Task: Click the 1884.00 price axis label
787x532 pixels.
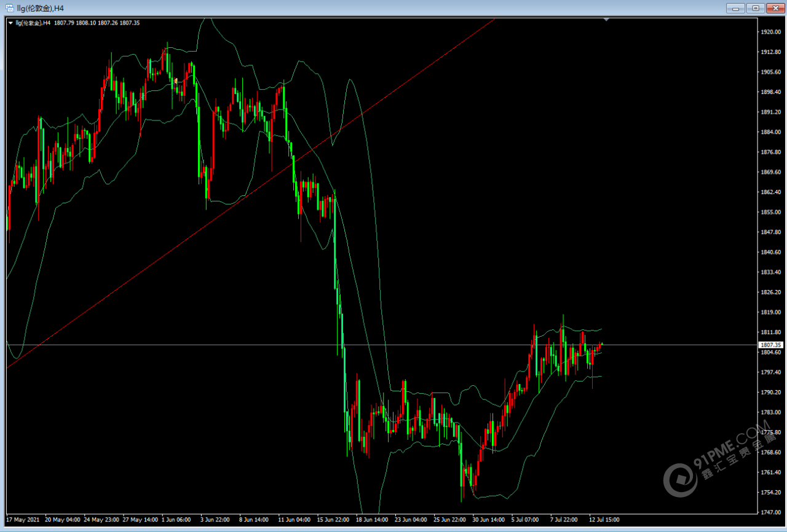Action: [x=770, y=132]
